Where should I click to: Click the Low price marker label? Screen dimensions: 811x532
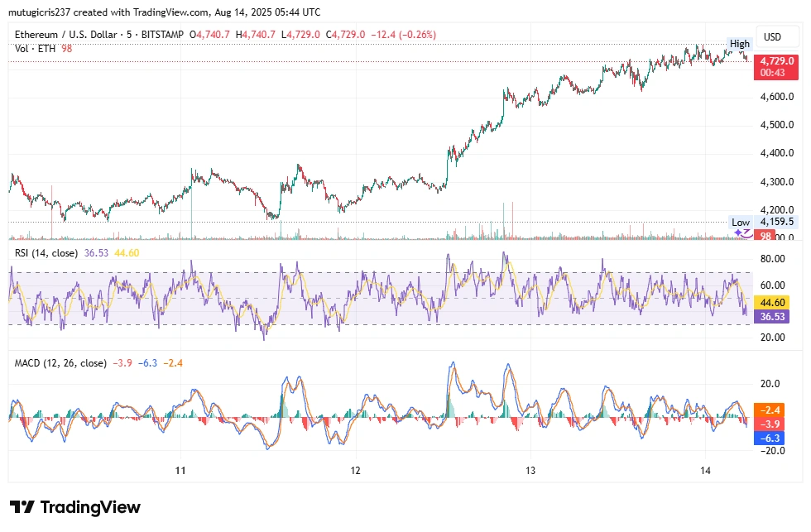pyautogui.click(x=741, y=222)
